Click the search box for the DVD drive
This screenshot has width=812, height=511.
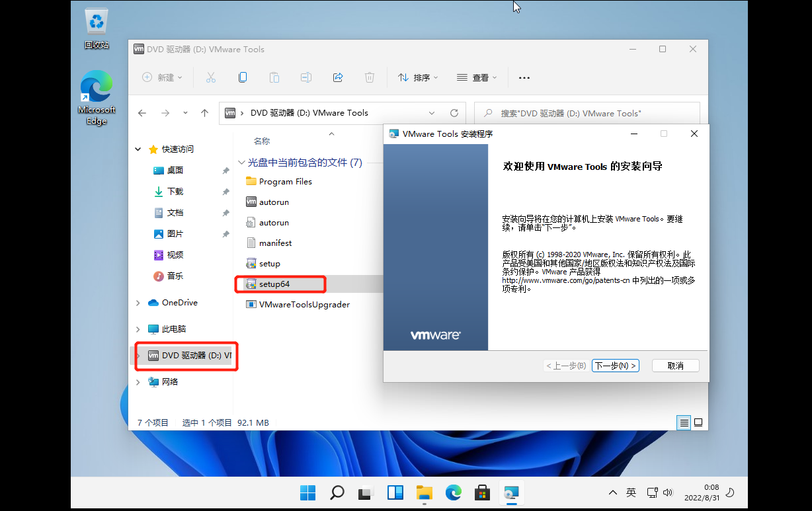pos(587,113)
